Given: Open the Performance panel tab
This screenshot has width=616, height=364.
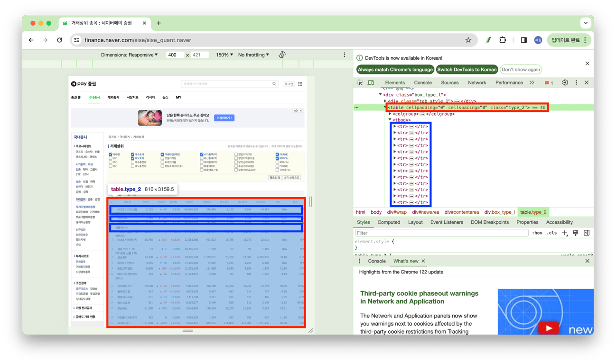Looking at the screenshot, I should click(509, 83).
